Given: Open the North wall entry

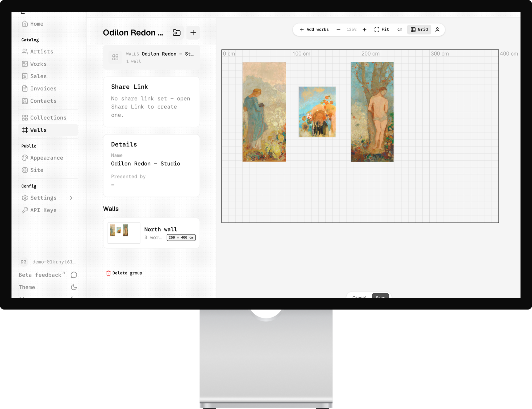Looking at the screenshot, I should point(151,233).
